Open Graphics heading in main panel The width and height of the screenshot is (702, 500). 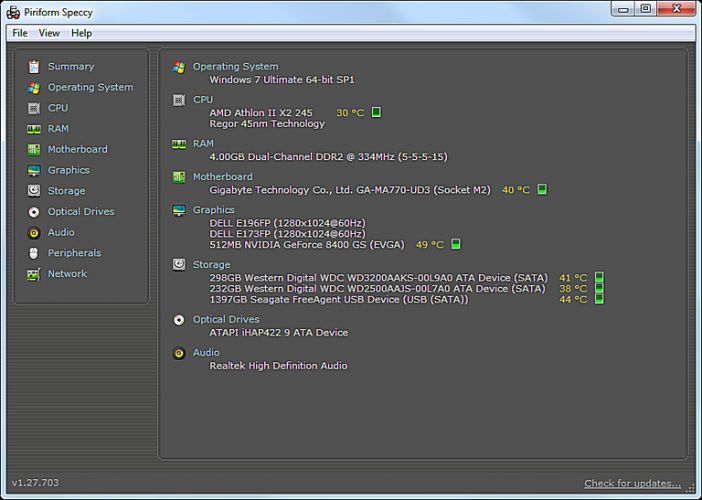(x=214, y=210)
